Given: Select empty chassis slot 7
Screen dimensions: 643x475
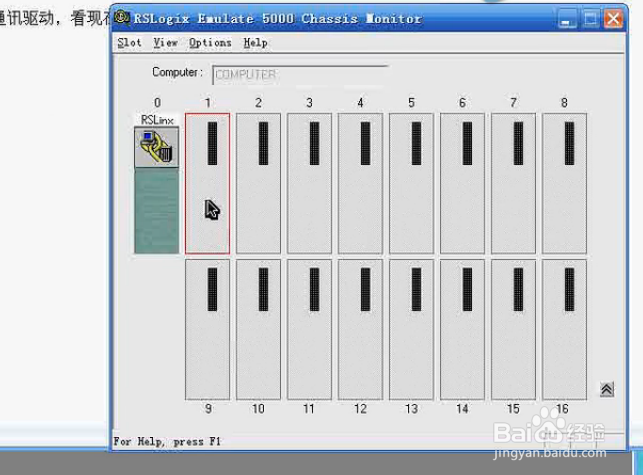Looking at the screenshot, I should point(513,183).
